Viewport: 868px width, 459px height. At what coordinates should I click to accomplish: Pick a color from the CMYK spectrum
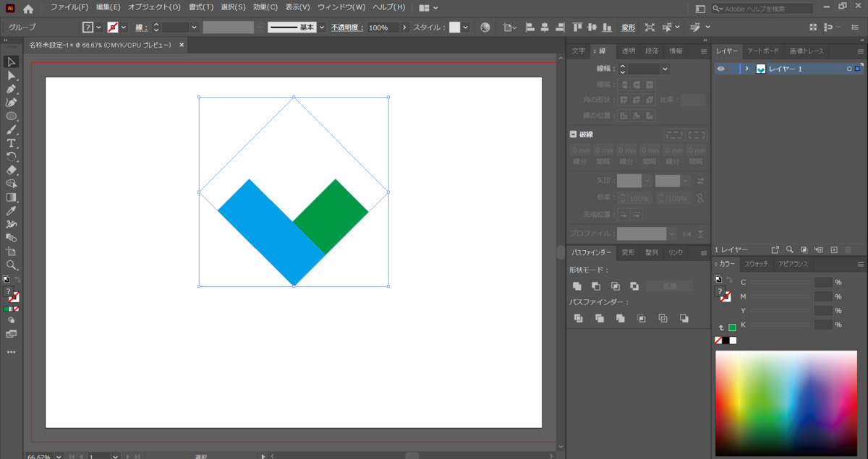786,403
